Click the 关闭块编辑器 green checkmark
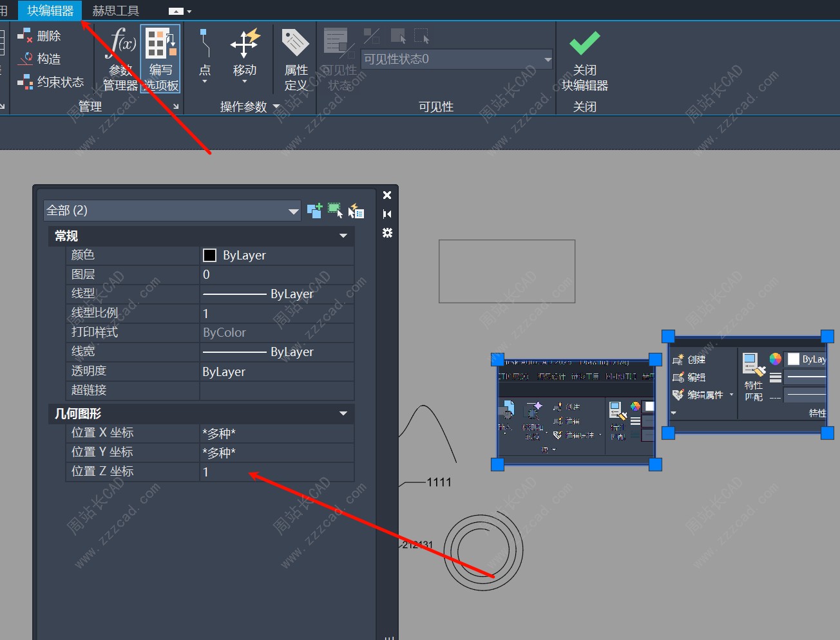The width and height of the screenshot is (840, 640). coord(584,44)
